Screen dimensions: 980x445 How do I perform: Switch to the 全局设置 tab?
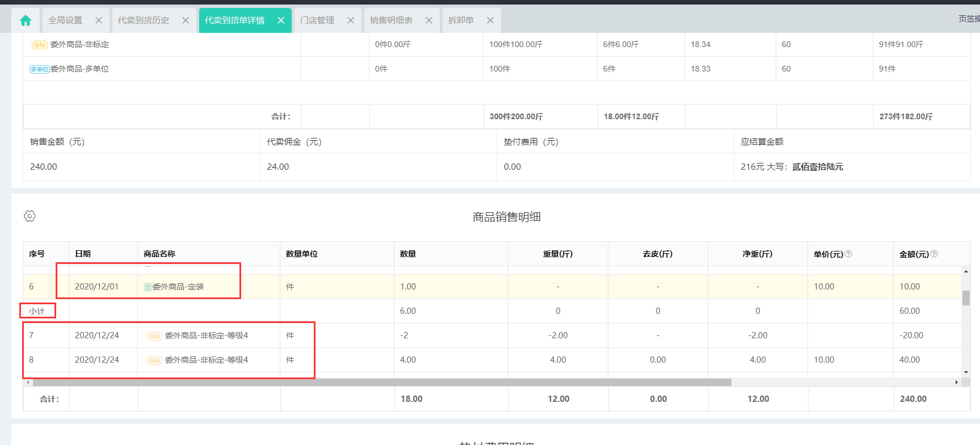pos(65,20)
